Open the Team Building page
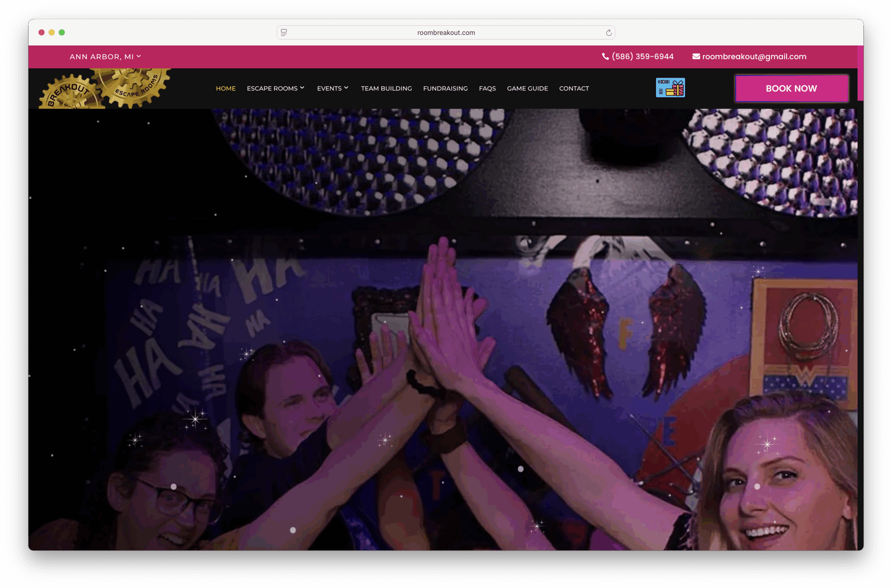The height and width of the screenshot is (588, 892). point(386,88)
